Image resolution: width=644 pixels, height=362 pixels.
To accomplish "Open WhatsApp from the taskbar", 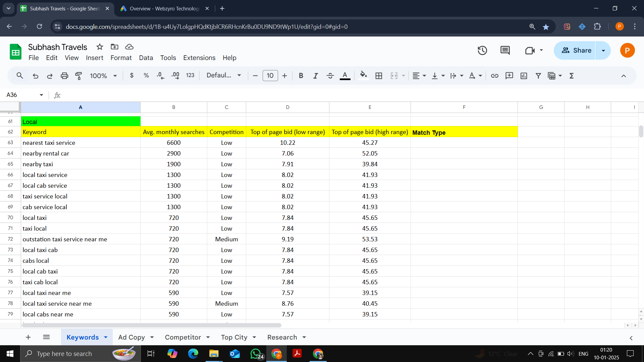I will point(257,354).
